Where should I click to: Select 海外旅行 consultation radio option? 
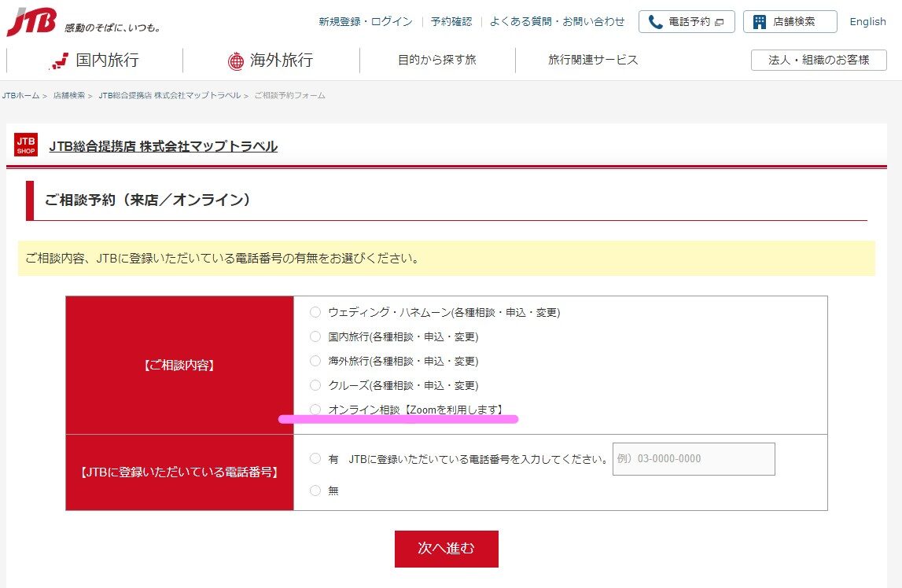point(315,361)
